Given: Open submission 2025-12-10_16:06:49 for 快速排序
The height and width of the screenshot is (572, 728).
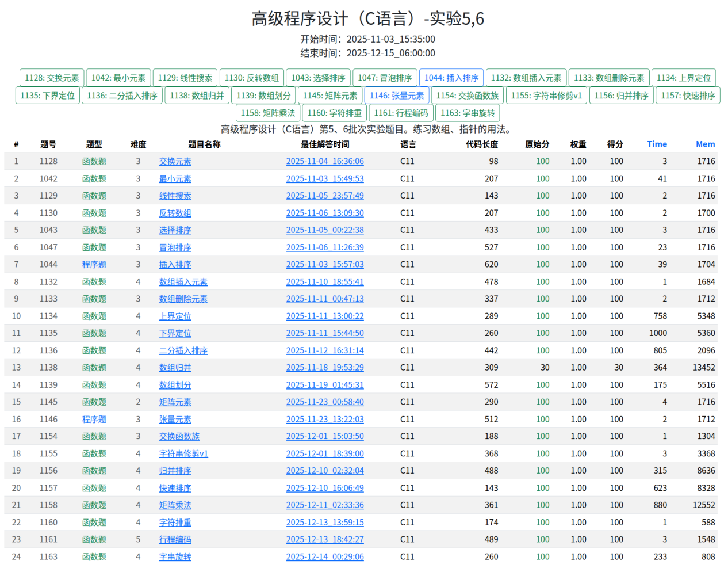Looking at the screenshot, I should (325, 488).
